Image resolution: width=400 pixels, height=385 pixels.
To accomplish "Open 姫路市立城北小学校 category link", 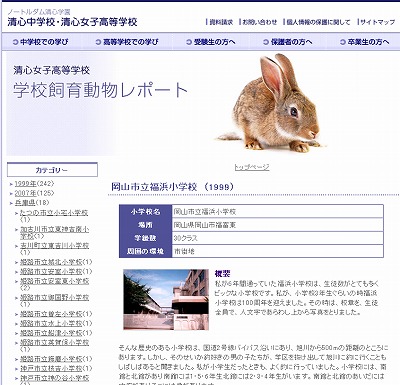I will [x=51, y=262].
